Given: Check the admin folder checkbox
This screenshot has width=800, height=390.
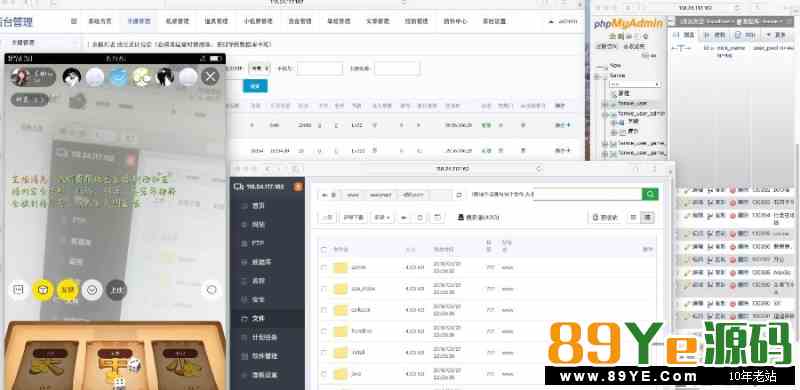Looking at the screenshot, I should click(x=323, y=267).
